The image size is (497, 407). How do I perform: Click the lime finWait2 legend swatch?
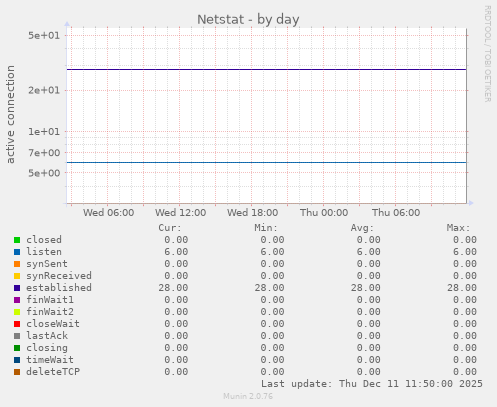[17, 312]
